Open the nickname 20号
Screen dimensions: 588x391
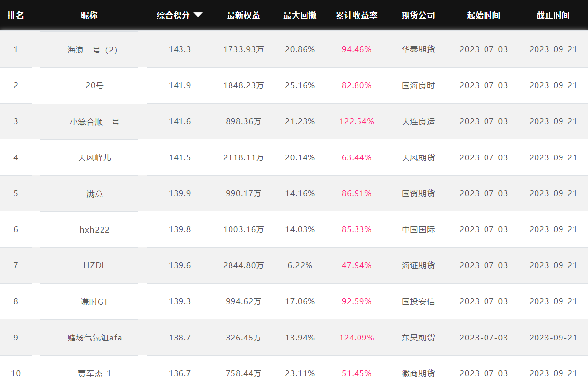[95, 85]
